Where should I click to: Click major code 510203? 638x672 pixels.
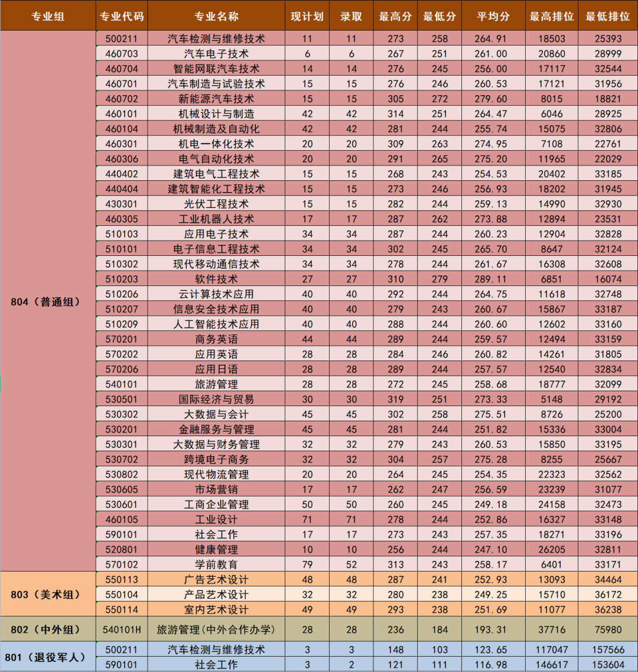(x=122, y=279)
